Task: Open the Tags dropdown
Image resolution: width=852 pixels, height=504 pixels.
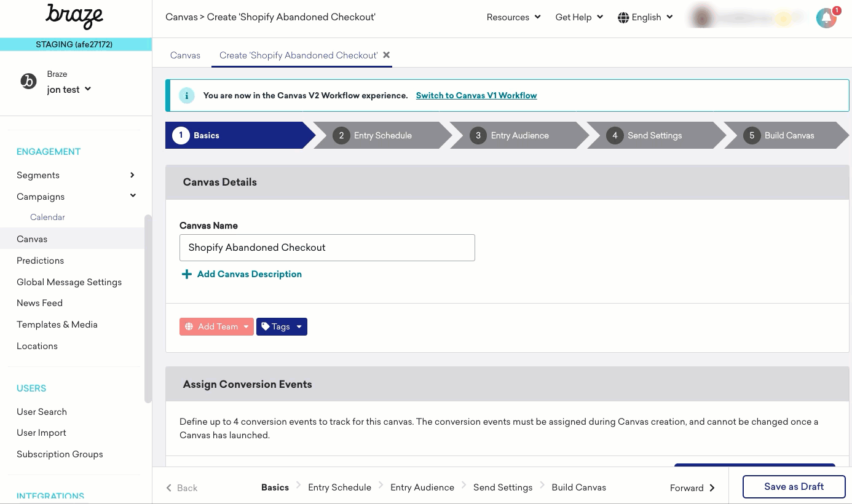Action: coord(282,326)
